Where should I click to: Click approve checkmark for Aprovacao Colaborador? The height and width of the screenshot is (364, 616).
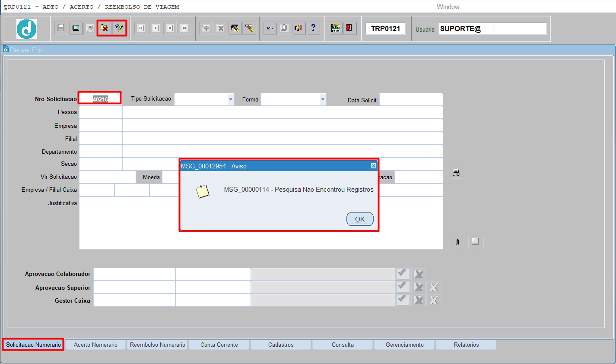click(x=403, y=274)
